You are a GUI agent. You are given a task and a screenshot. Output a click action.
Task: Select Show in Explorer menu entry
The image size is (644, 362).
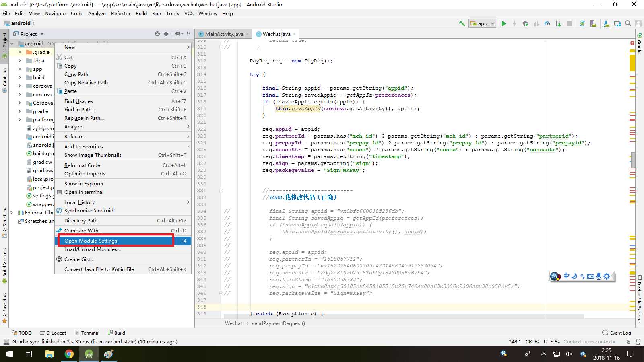[x=123, y=183]
